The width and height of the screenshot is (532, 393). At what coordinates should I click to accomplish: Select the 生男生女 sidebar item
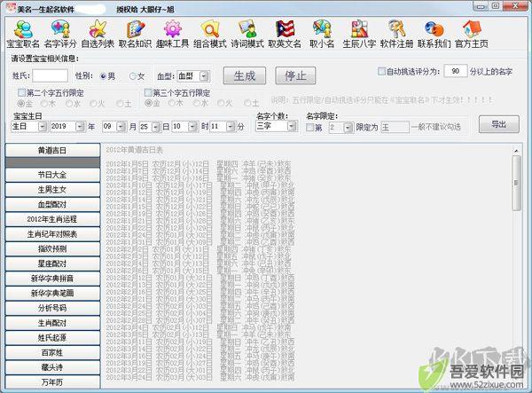52,190
